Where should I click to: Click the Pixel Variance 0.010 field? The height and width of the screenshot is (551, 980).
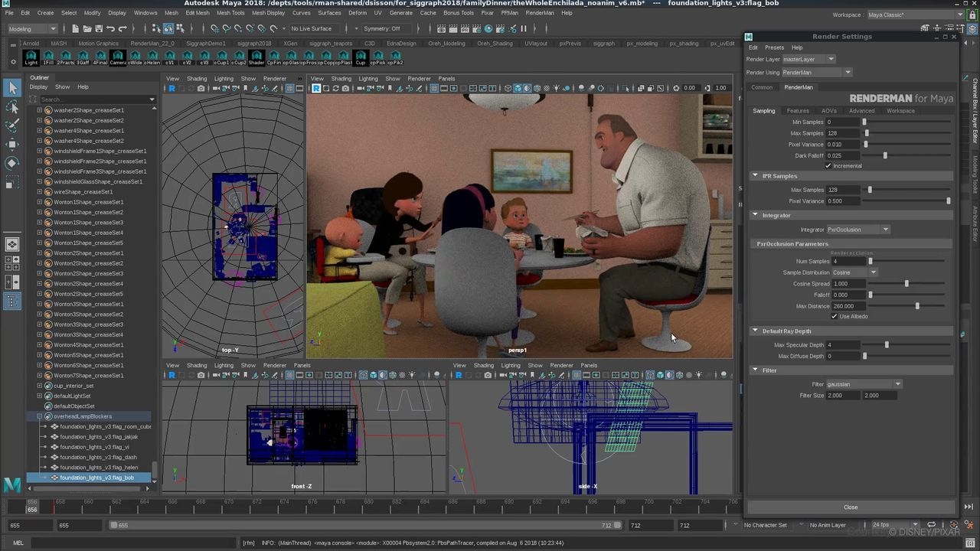point(843,145)
